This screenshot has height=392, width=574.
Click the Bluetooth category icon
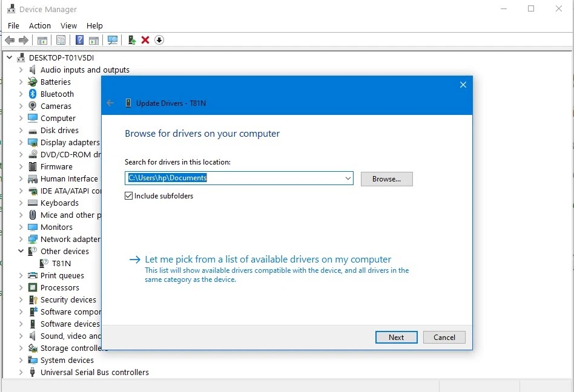[33, 94]
